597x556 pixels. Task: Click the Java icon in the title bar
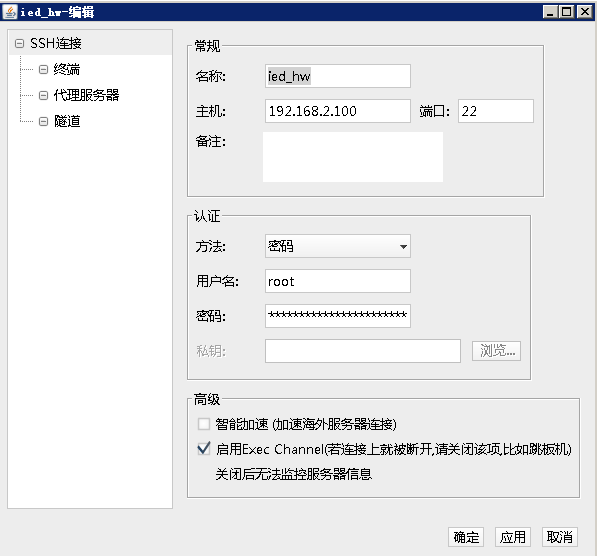click(x=10, y=12)
